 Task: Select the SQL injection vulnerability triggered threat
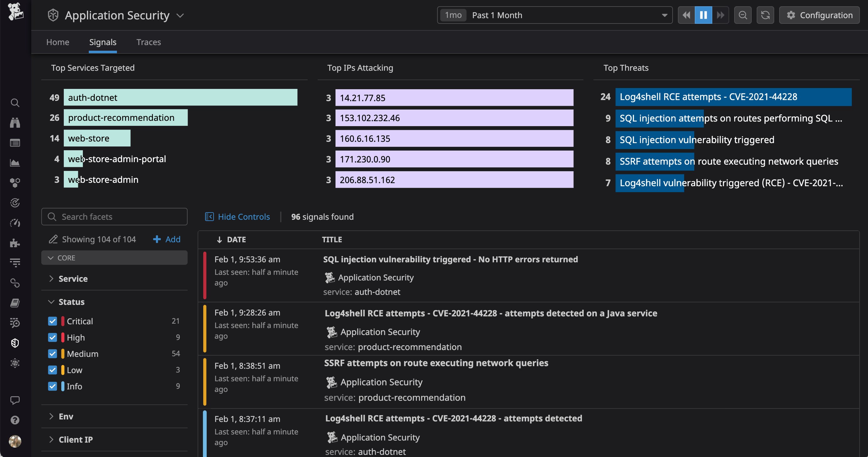pyautogui.click(x=696, y=140)
